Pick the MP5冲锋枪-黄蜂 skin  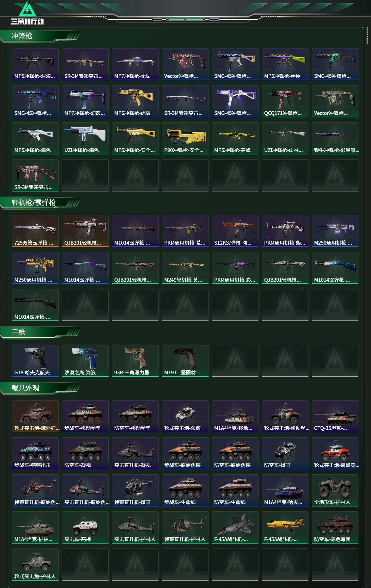(x=235, y=138)
